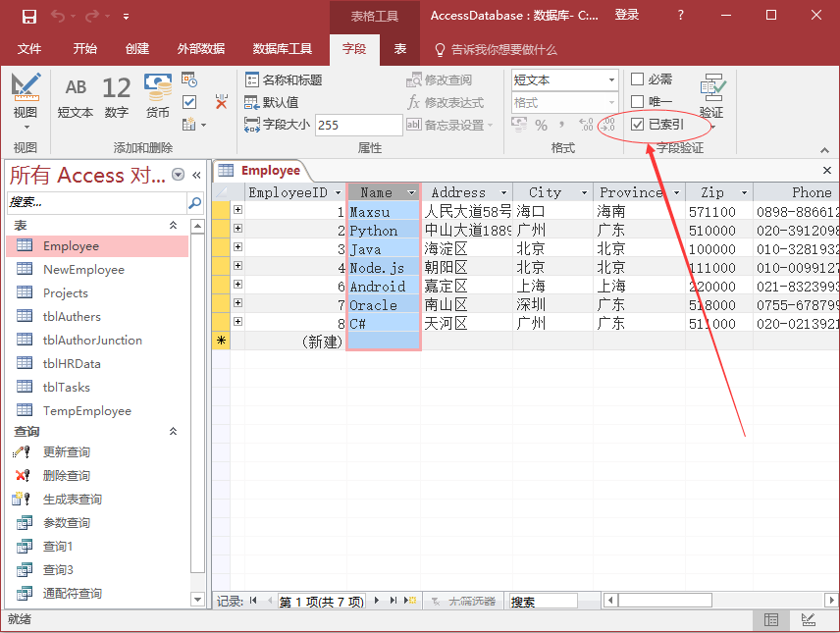The image size is (840, 633).
Task: Click the Field Size (字段大小) input box
Action: coord(357,125)
